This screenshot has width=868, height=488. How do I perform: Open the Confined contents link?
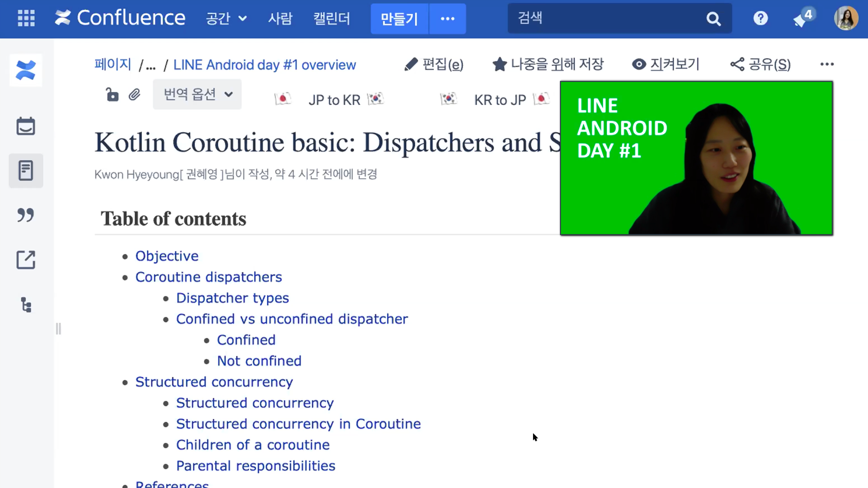point(246,340)
